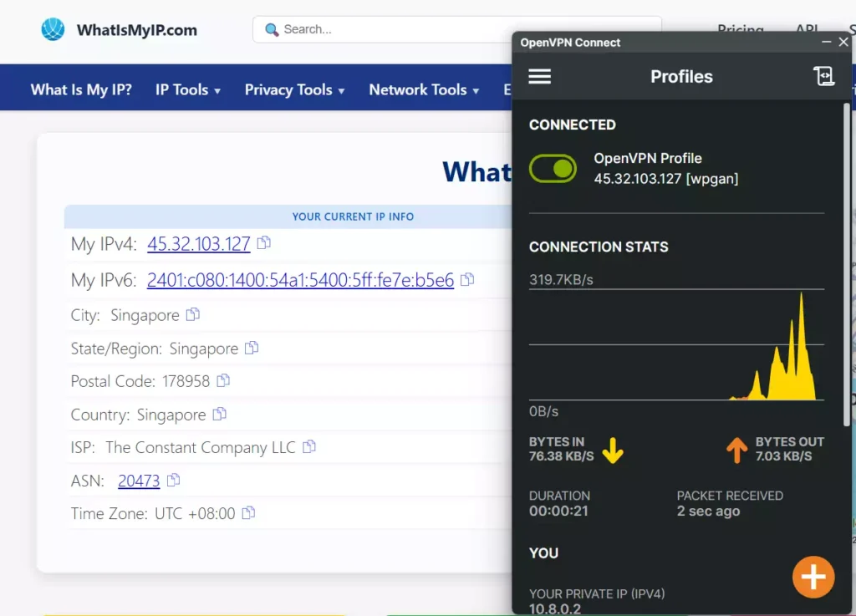Copy the State/Region value

(252, 348)
